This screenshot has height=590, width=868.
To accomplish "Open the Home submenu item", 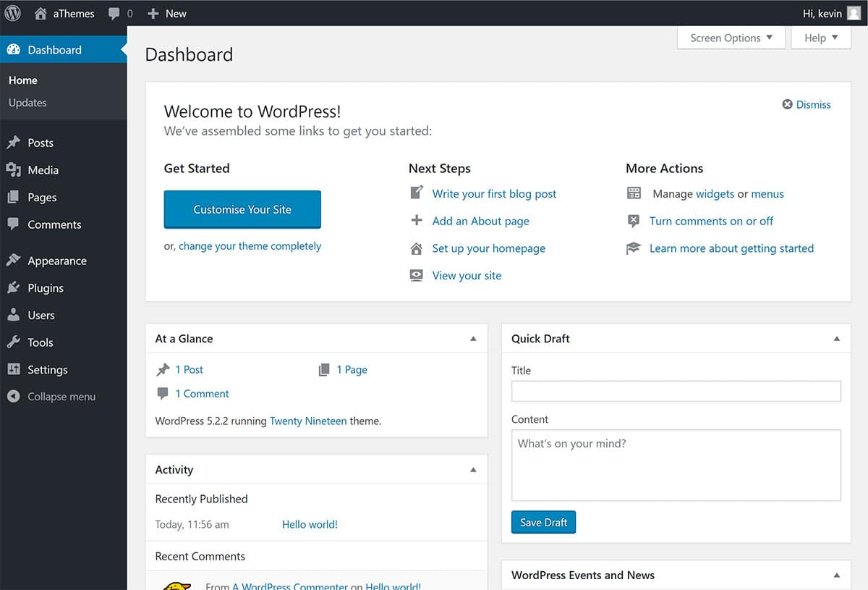I will click(x=23, y=80).
